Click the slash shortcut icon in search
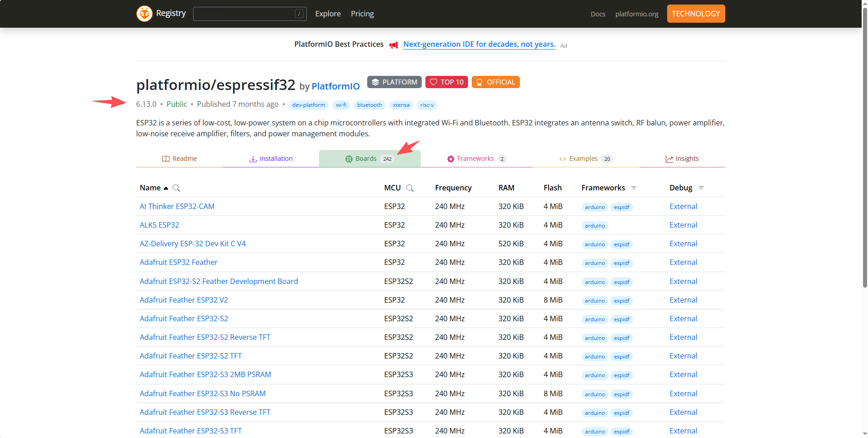868x438 pixels. click(299, 14)
